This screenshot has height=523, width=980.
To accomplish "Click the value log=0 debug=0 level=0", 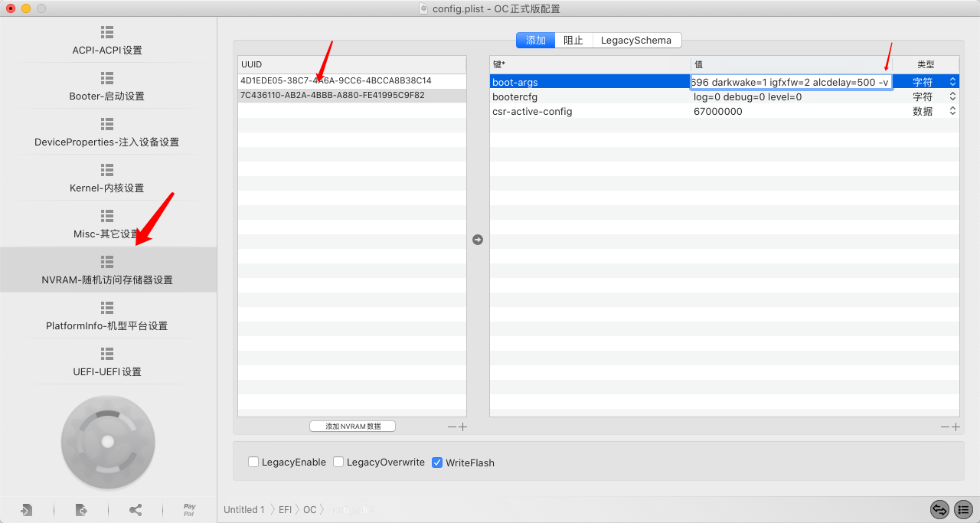I will (747, 96).
